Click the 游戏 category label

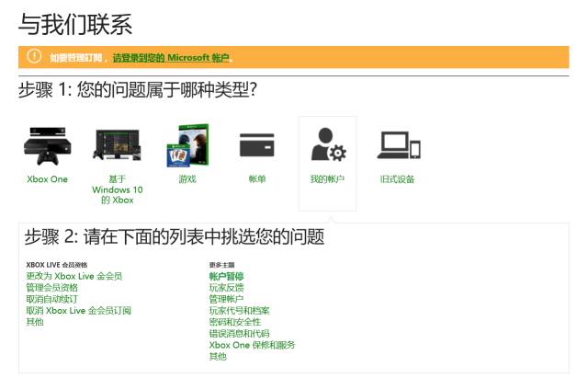187,179
